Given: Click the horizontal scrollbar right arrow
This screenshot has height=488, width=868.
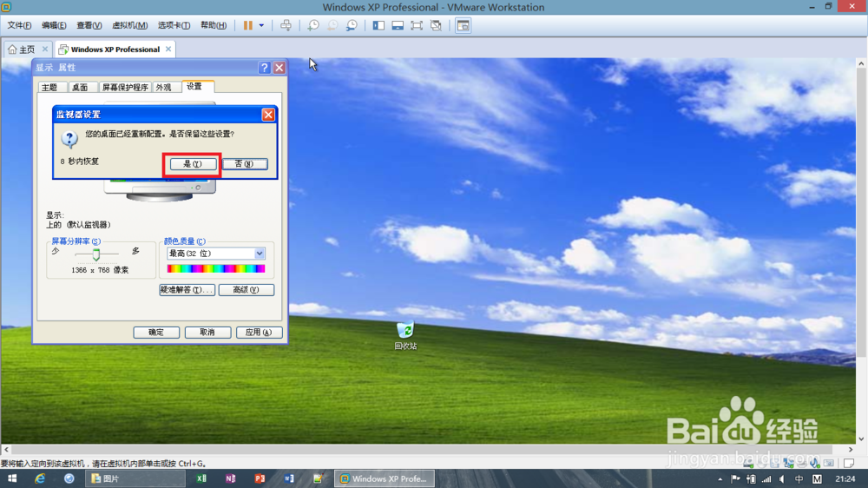Looking at the screenshot, I should (x=851, y=450).
